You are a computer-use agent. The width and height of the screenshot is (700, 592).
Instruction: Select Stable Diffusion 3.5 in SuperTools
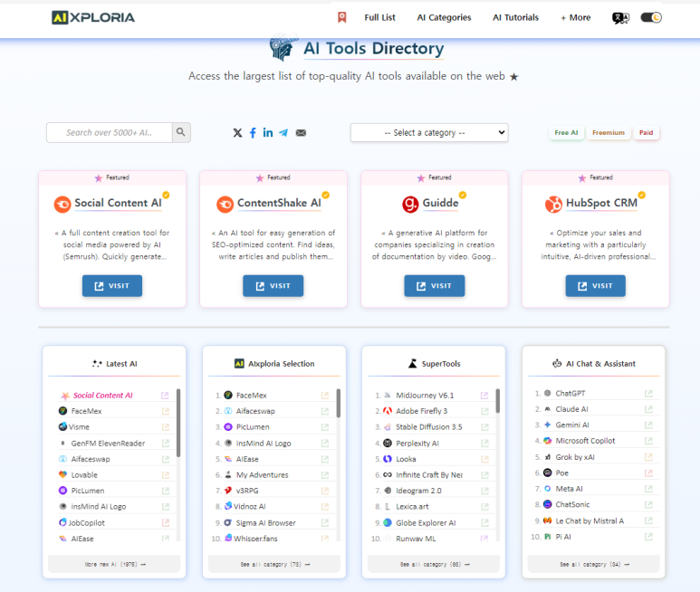[x=429, y=427]
